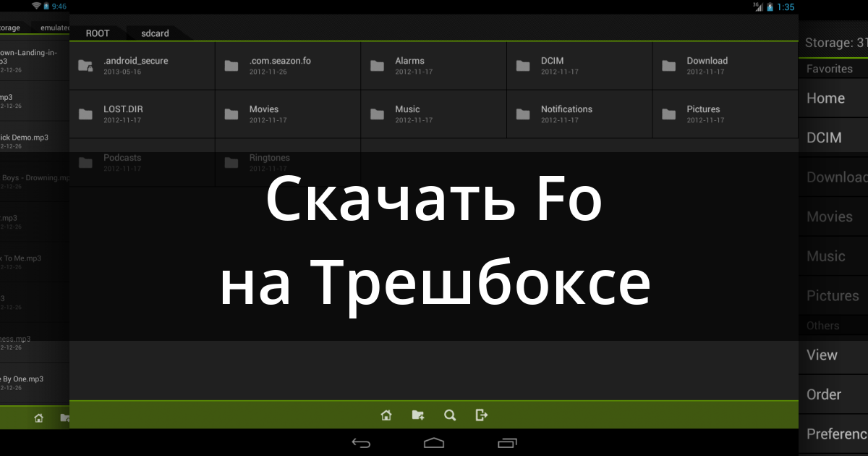The height and width of the screenshot is (456, 868).
Task: Tap the Android recent apps button
Action: click(507, 442)
